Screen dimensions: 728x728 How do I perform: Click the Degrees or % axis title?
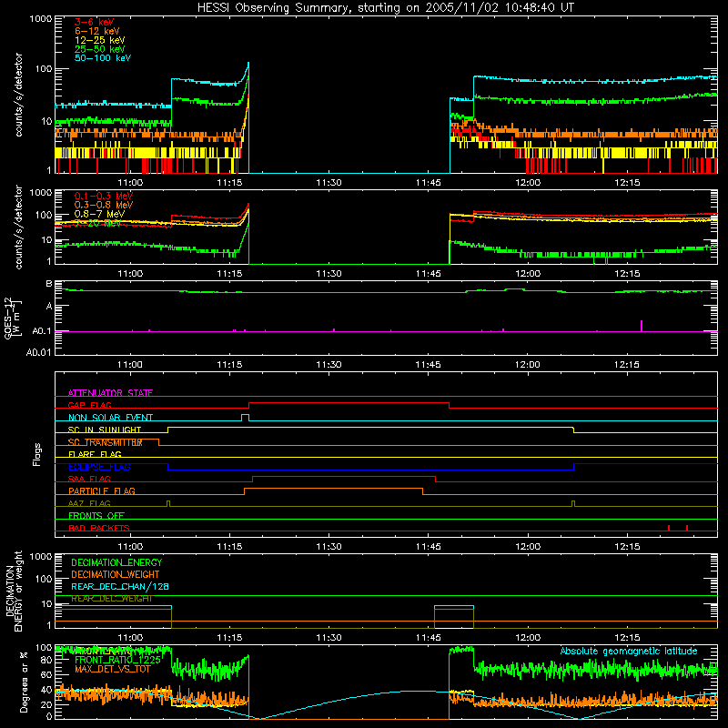25,682
